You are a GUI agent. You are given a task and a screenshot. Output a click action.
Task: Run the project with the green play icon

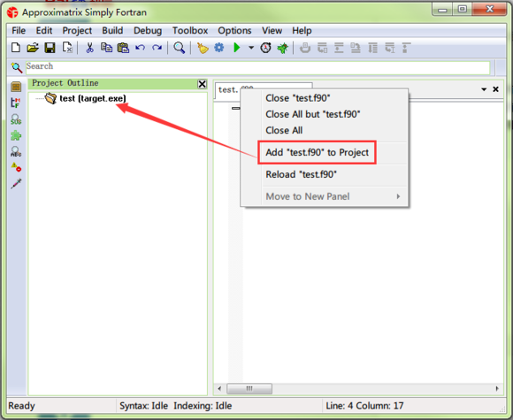click(237, 48)
